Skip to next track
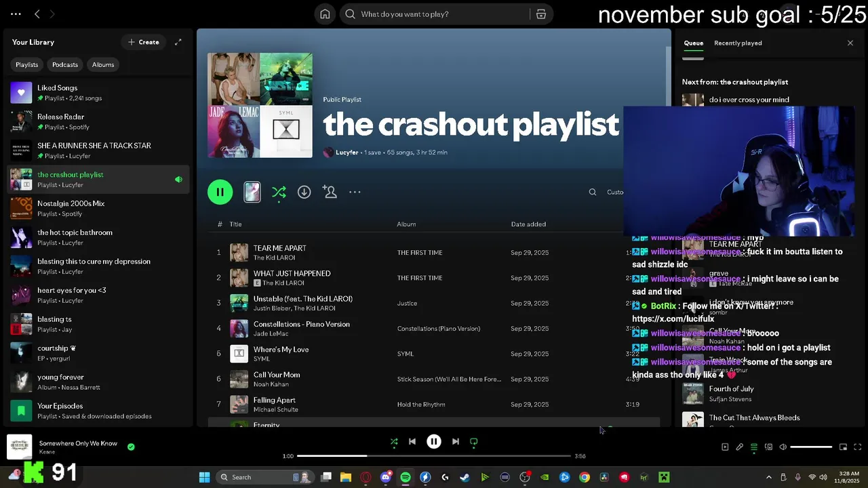This screenshot has height=488, width=868. (x=456, y=442)
